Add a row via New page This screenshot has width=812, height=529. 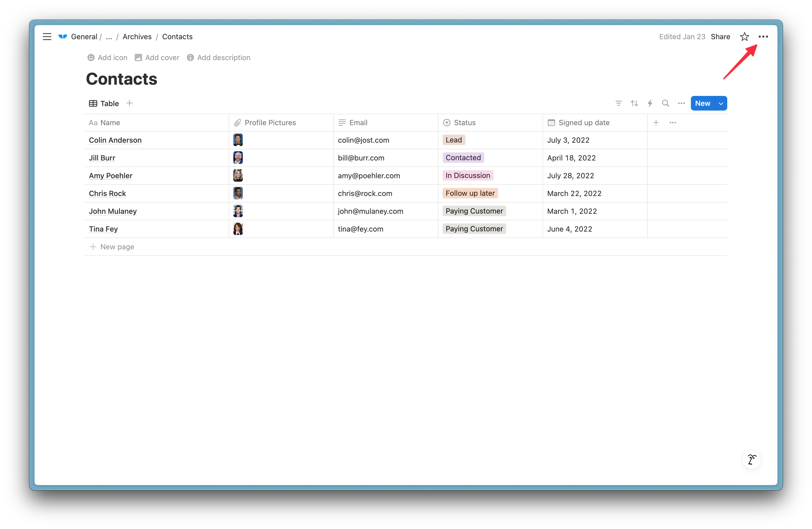(112, 247)
